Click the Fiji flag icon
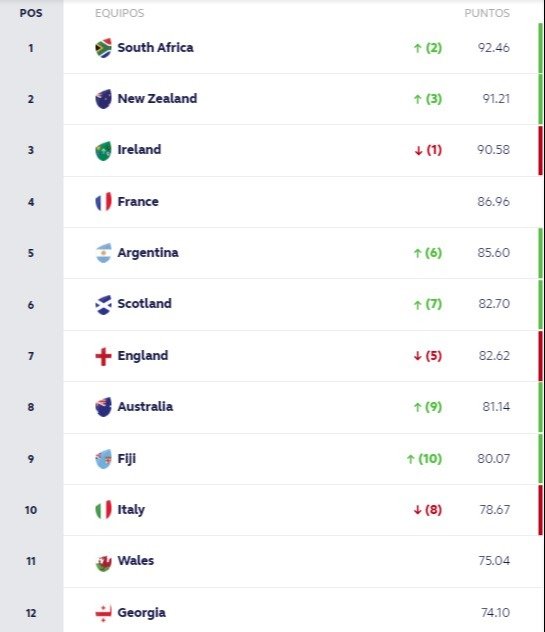Screen dimensions: 545x632 click(x=103, y=459)
